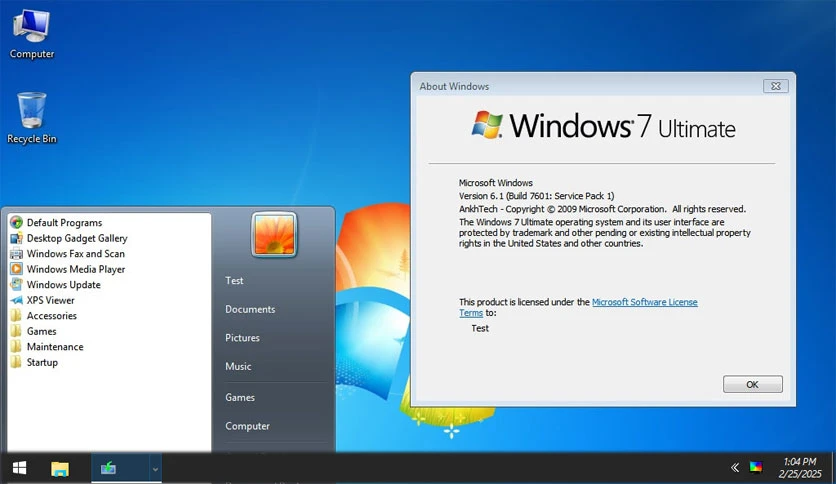Viewport: 836px width, 484px height.
Task: Click the active program icon on taskbar
Action: [109, 468]
